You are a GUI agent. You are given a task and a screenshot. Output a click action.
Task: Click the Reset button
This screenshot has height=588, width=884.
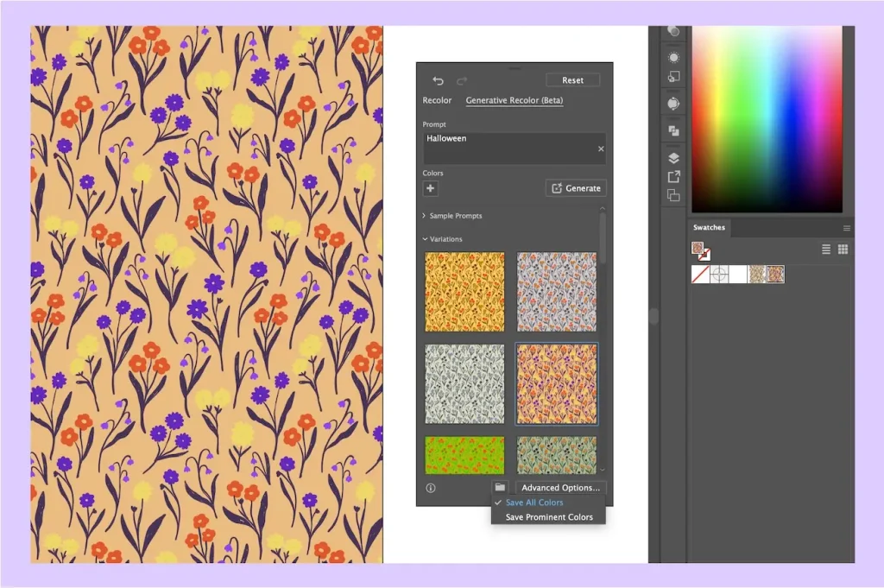(x=572, y=80)
